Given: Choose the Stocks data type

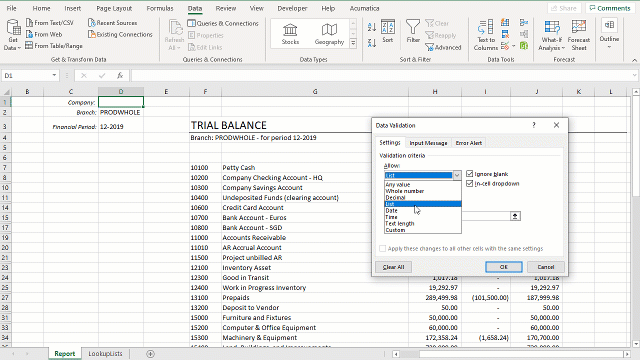Looking at the screenshot, I should pos(290,34).
